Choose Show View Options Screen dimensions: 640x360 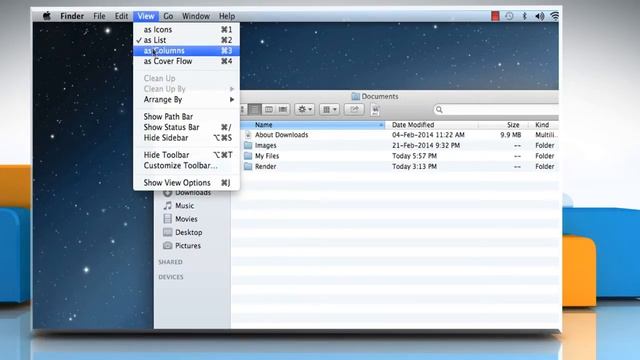187,183
